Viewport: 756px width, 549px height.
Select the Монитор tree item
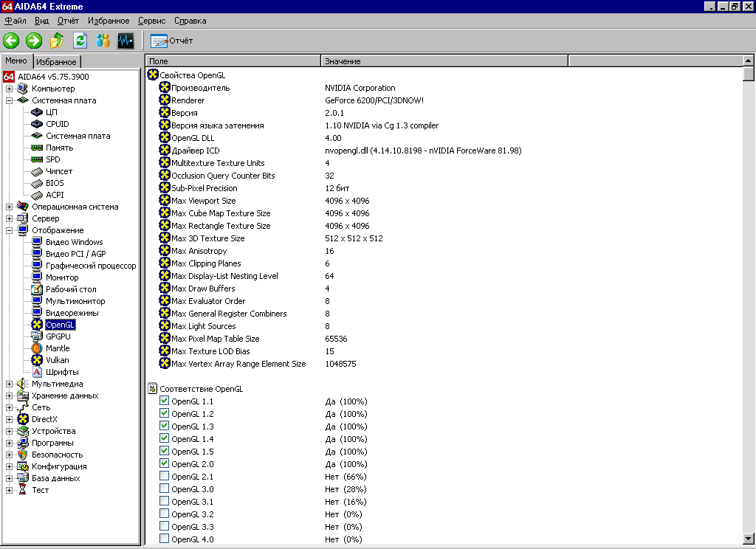[x=62, y=277]
